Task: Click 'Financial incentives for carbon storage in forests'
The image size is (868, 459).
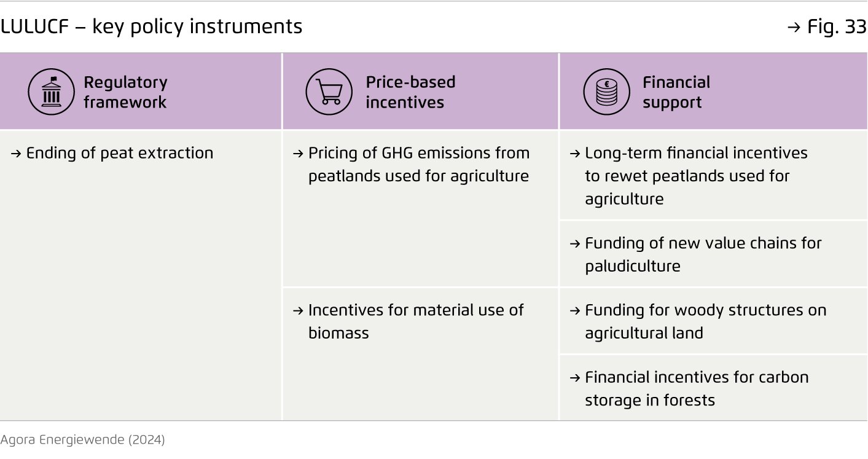Action: point(696,388)
